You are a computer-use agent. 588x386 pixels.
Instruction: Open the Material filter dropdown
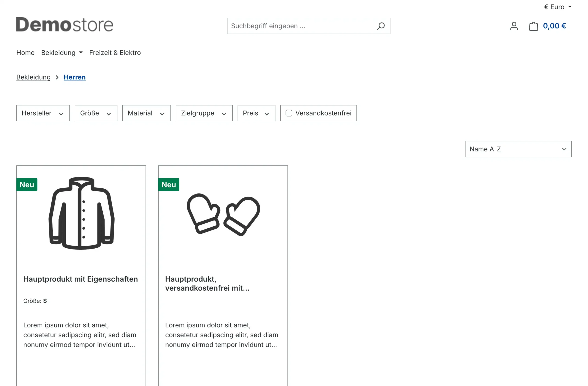pyautogui.click(x=146, y=113)
